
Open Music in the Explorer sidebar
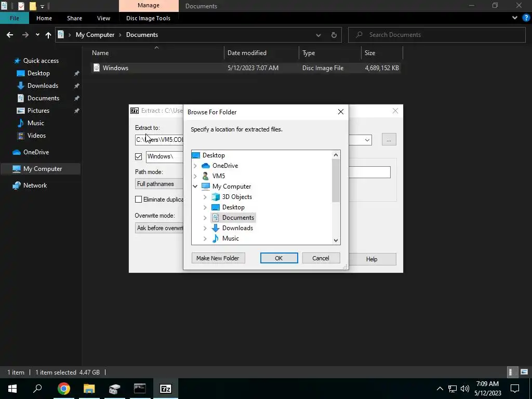coord(36,123)
